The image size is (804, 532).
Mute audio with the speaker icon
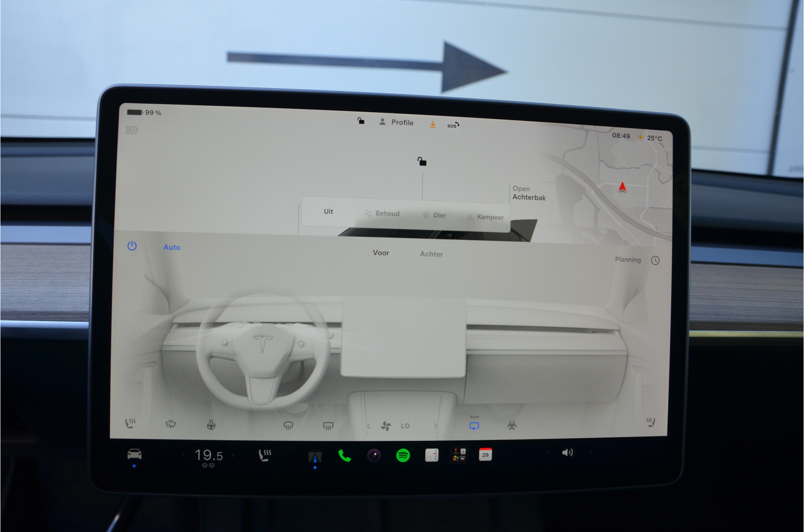click(567, 452)
